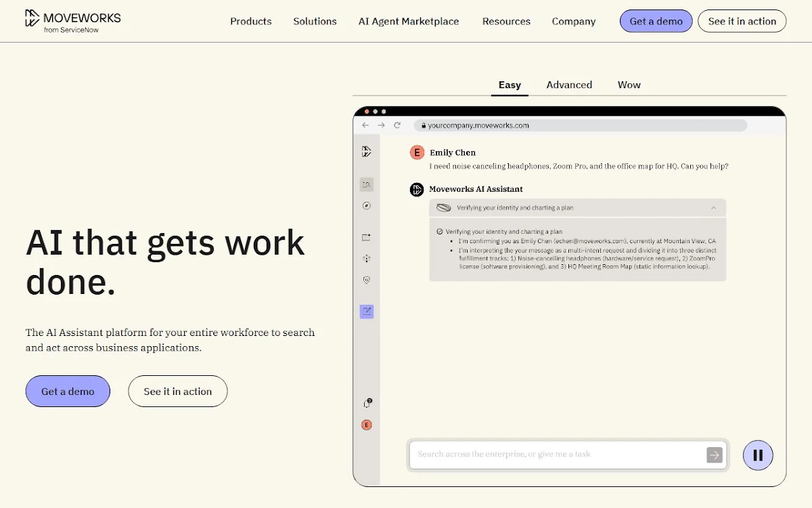
Task: Click the purple Get a demo hero button
Action: [68, 391]
